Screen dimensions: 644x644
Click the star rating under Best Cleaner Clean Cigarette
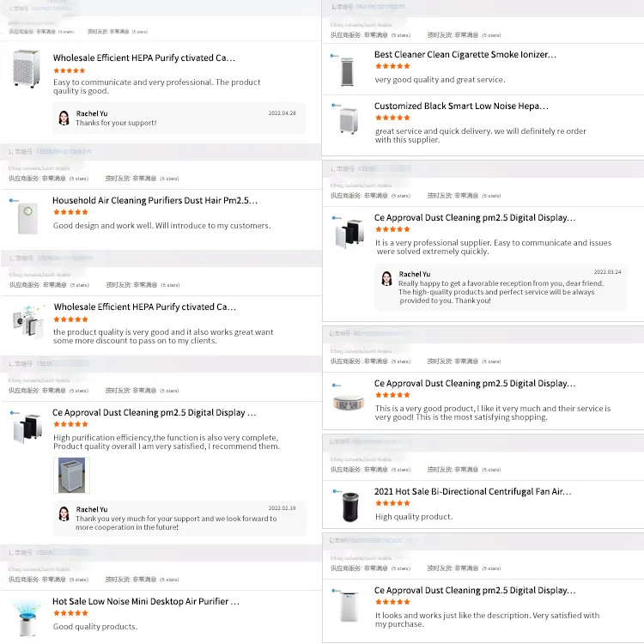pyautogui.click(x=392, y=66)
